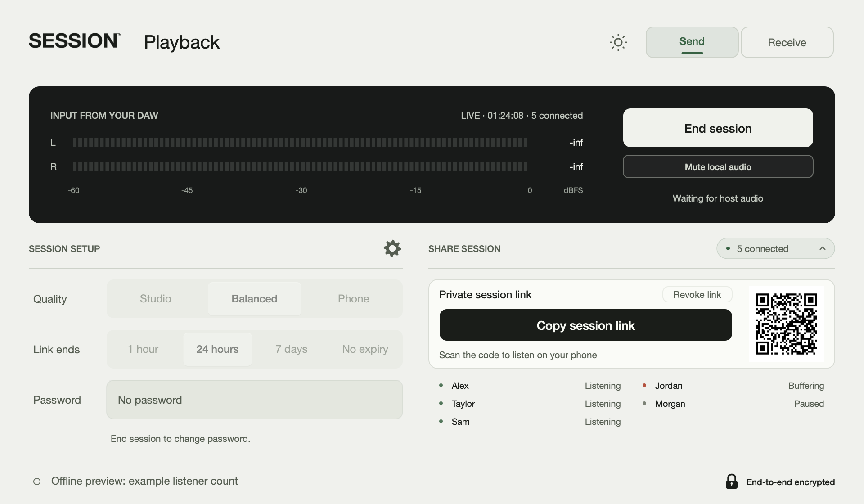
Task: Click the right channel level meter
Action: click(x=300, y=166)
